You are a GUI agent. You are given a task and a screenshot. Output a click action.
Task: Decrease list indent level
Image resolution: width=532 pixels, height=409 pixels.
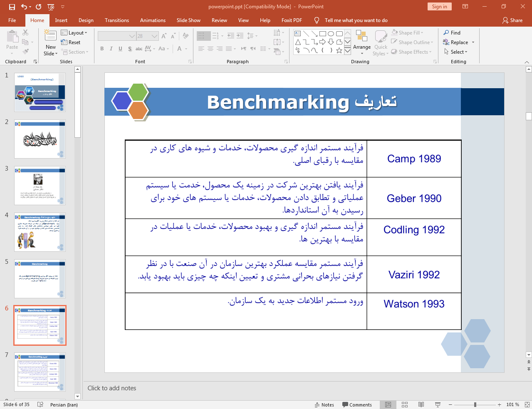[231, 36]
